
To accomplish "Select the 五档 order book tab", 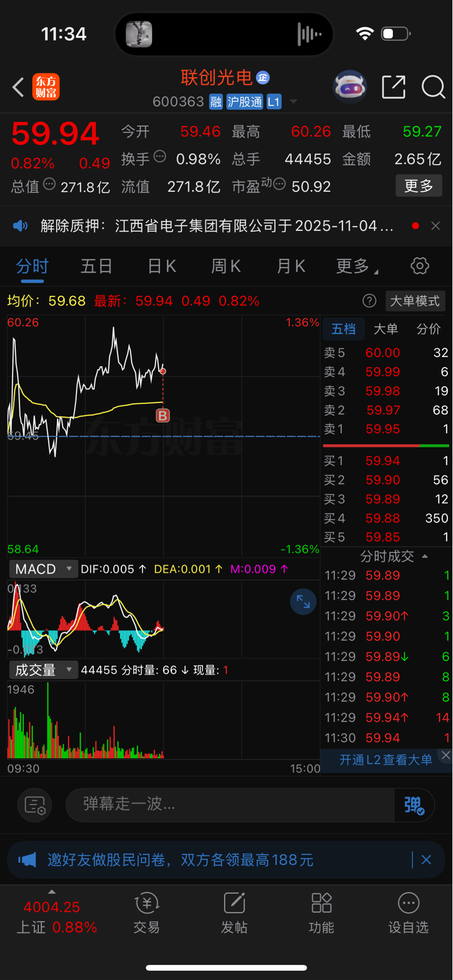I will tap(343, 329).
